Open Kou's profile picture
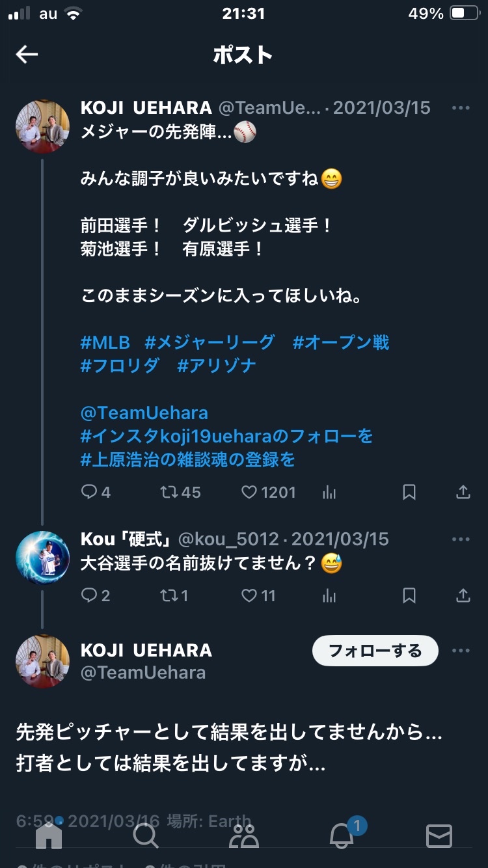Viewport: 488px width, 868px height. tap(42, 558)
